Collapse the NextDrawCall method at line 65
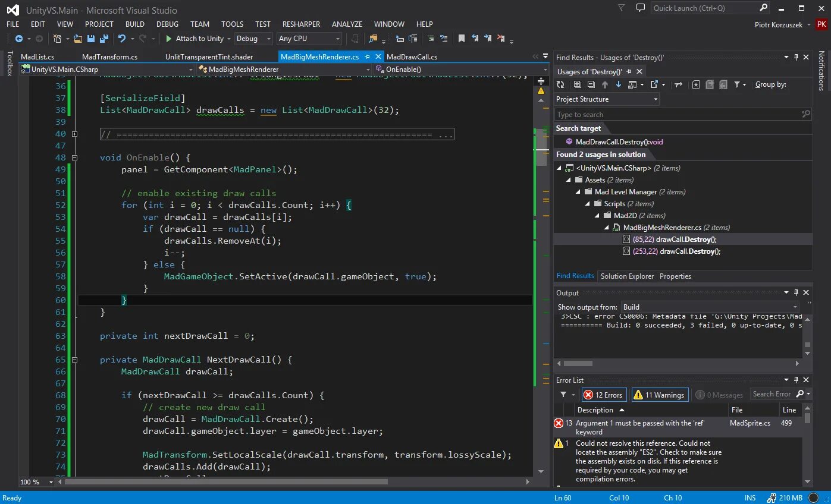Image resolution: width=831 pixels, height=504 pixels. (x=74, y=360)
